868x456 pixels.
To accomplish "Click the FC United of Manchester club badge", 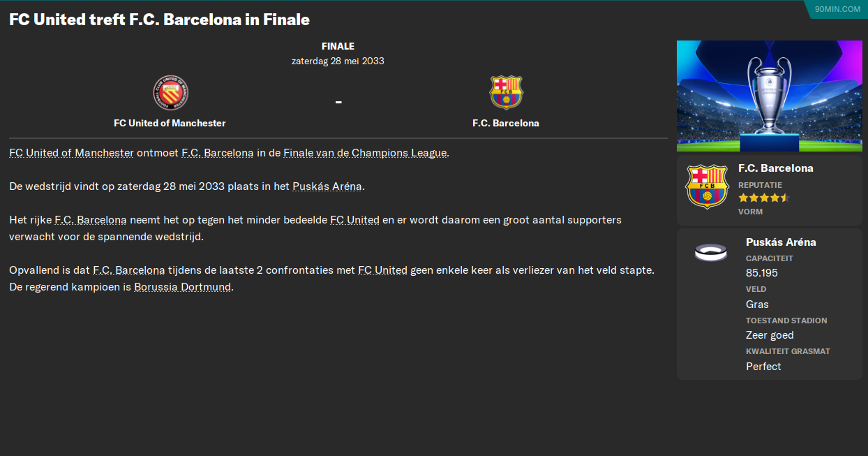I will tap(171, 93).
